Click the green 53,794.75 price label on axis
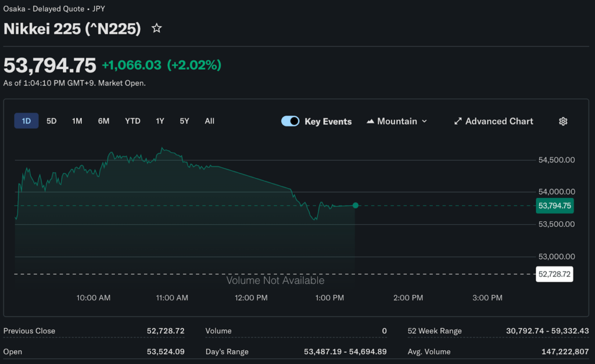The height and width of the screenshot is (364, 595). coord(554,206)
